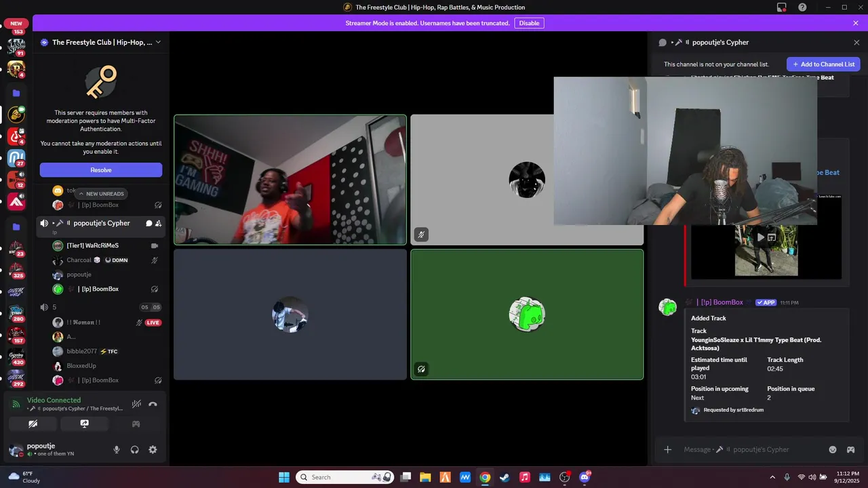This screenshot has height=488, width=868.
Task: Open attachment plus button in message bar
Action: click(667, 449)
